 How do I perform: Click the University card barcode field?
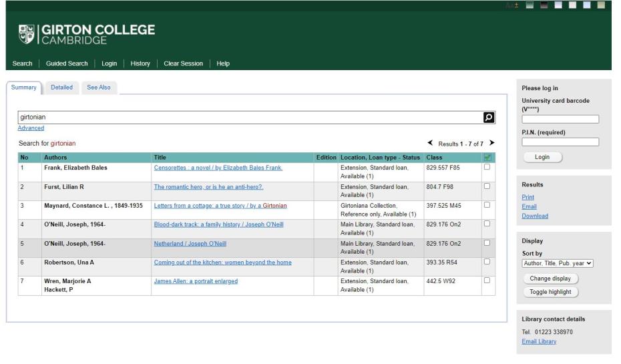[560, 119]
